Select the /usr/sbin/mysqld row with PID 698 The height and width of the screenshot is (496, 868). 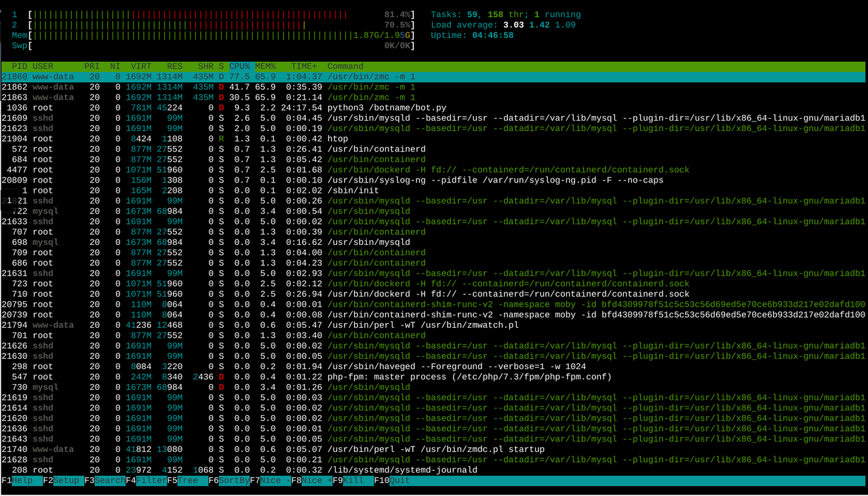click(x=434, y=242)
